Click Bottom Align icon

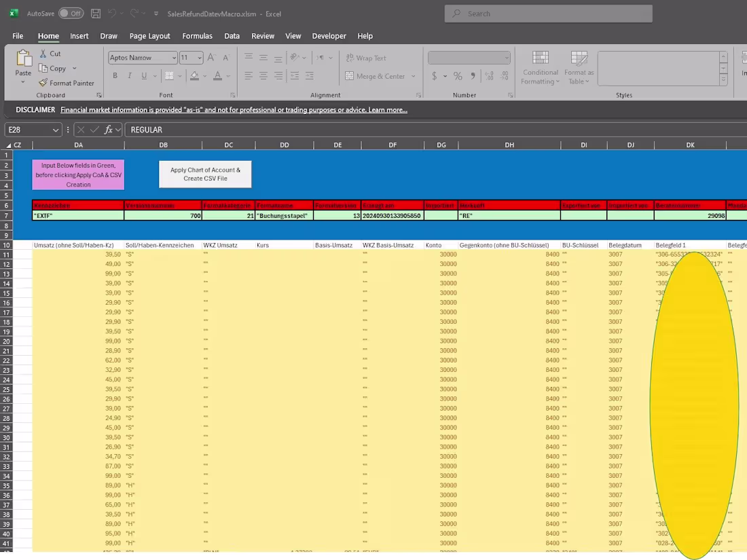[278, 58]
